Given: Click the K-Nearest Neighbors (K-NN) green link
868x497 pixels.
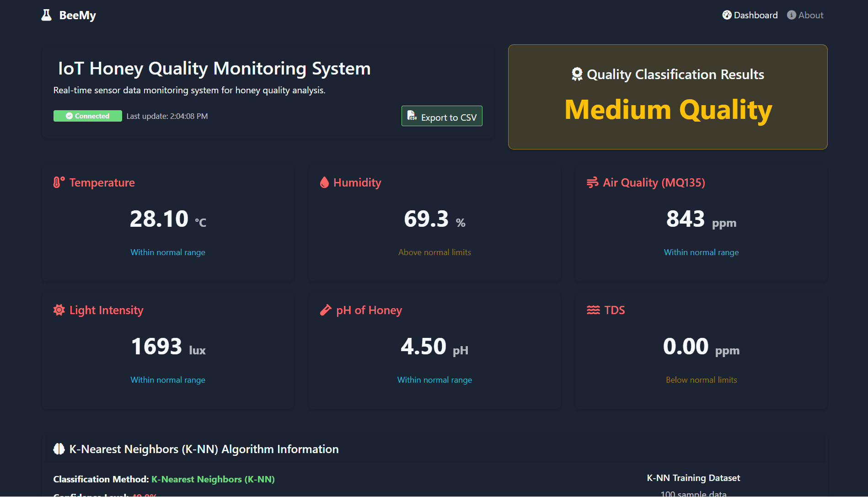Looking at the screenshot, I should tap(213, 479).
